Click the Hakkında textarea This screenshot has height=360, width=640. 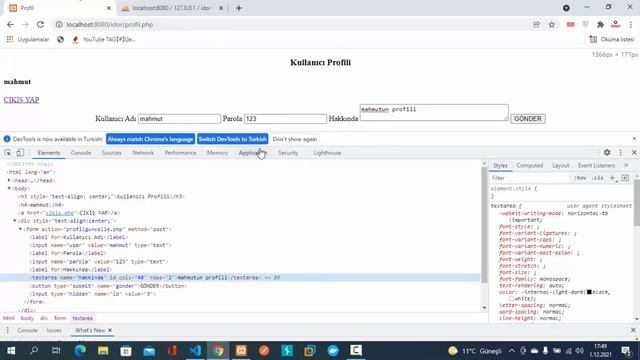[x=434, y=112]
